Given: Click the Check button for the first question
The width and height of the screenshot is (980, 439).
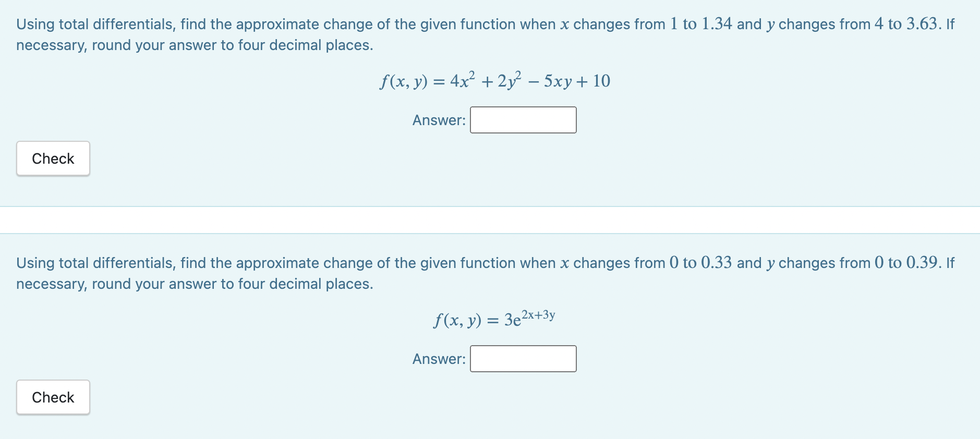Looking at the screenshot, I should [x=52, y=158].
